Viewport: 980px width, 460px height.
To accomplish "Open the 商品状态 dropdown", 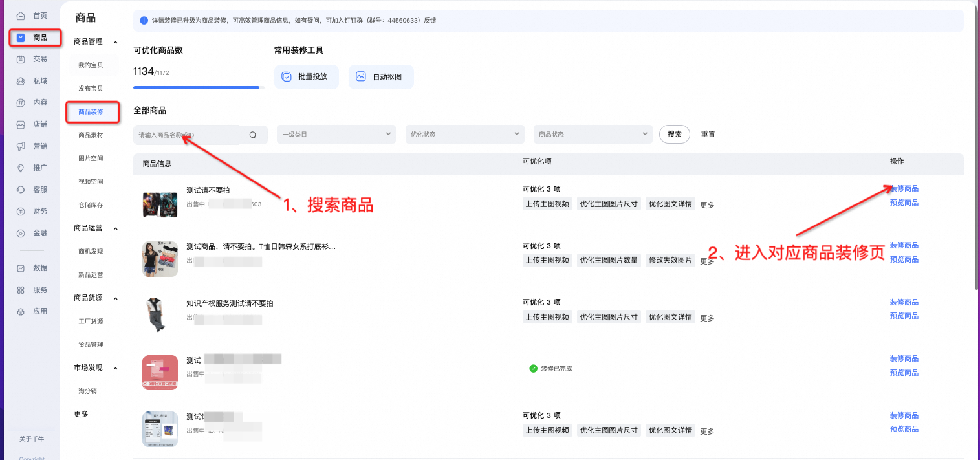I will 593,134.
